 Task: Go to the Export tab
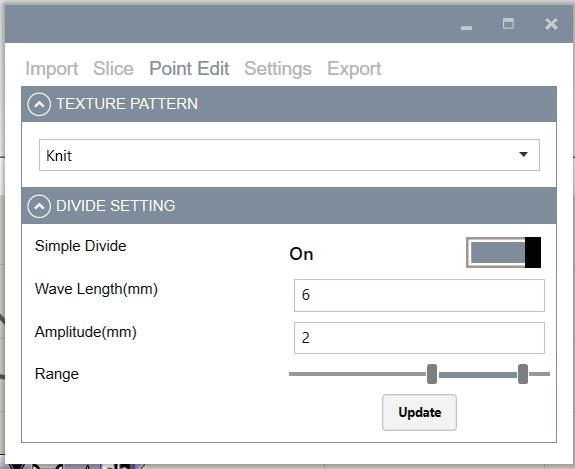[354, 69]
